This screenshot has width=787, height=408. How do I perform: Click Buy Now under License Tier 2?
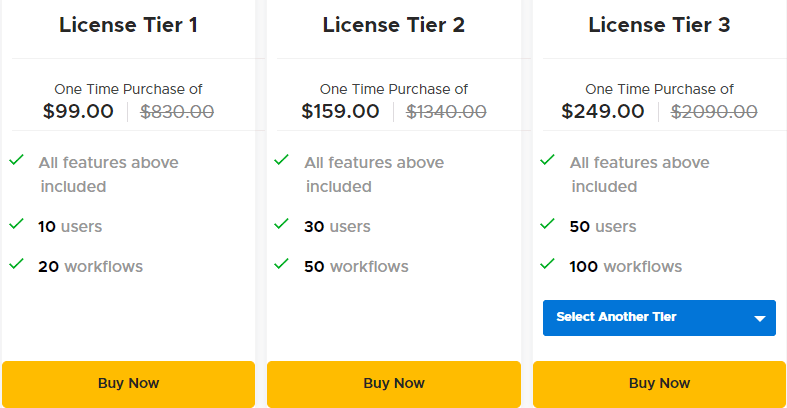click(x=394, y=383)
